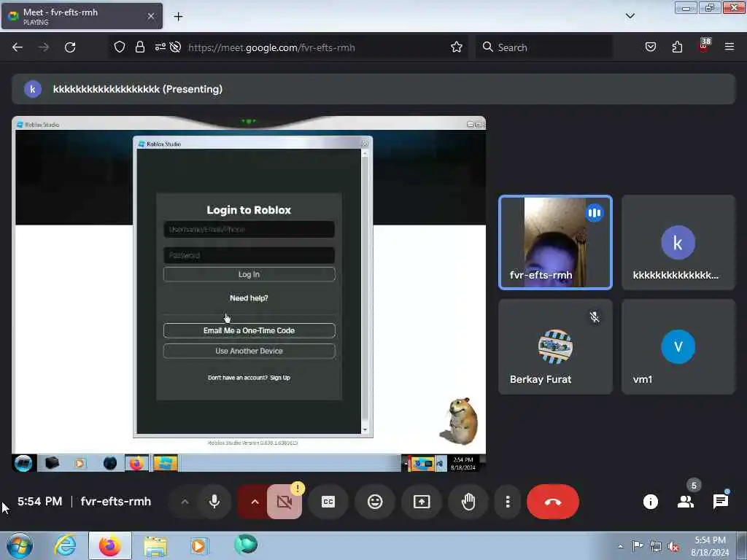The image size is (747, 560).
Task: Leave the call with red hang-up button
Action: coord(553,502)
